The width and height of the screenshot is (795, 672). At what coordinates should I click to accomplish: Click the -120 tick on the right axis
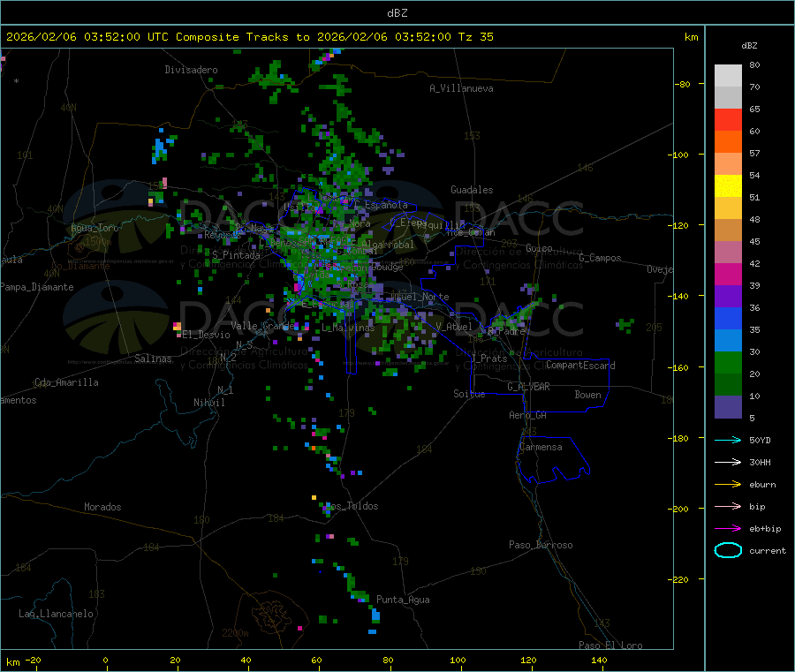[680, 225]
